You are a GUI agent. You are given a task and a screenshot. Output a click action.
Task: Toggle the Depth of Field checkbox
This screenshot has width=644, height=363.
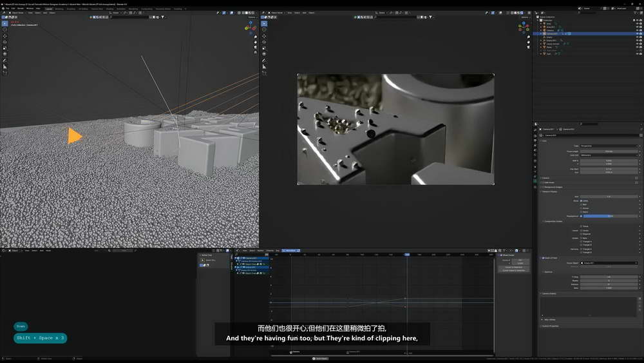coord(544,258)
